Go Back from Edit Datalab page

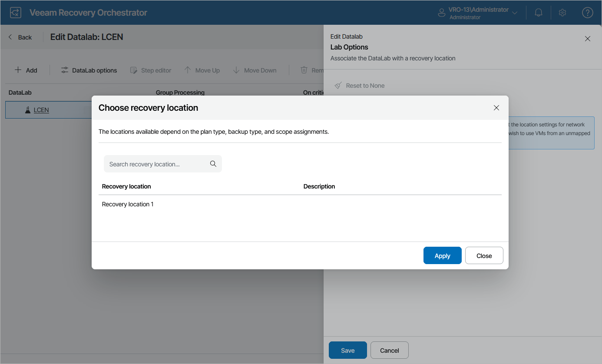coord(20,37)
